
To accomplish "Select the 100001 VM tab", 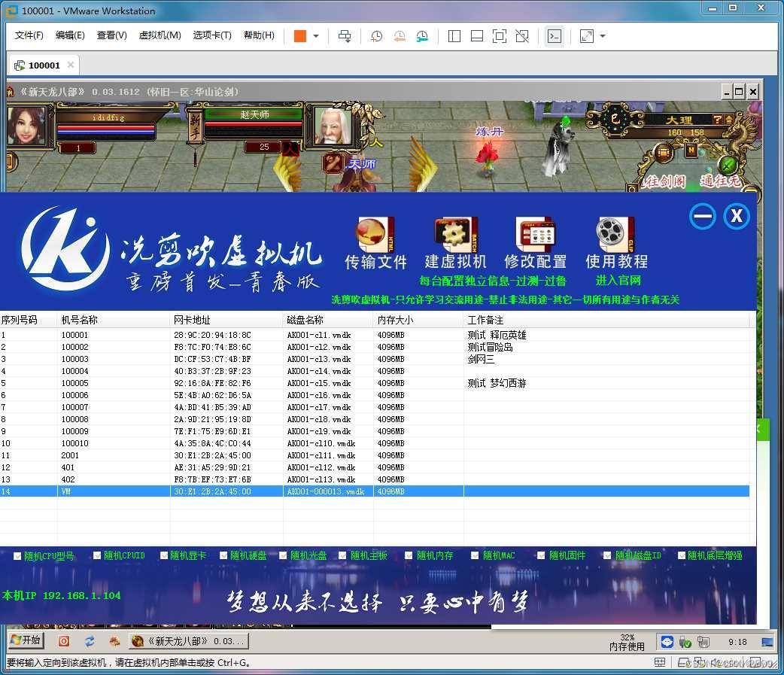I will pos(44,65).
